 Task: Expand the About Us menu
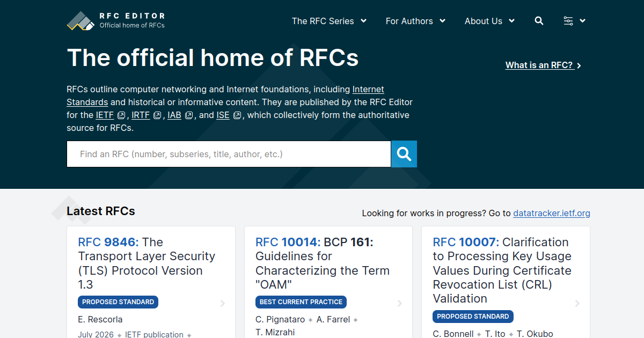pos(489,21)
